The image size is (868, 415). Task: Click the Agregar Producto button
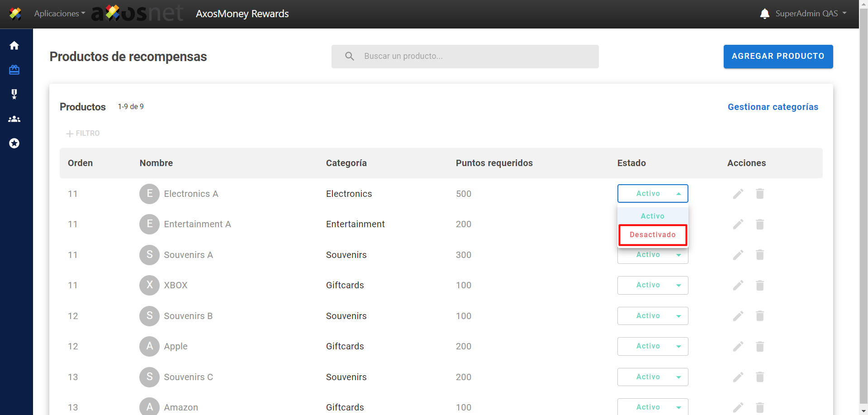point(778,57)
